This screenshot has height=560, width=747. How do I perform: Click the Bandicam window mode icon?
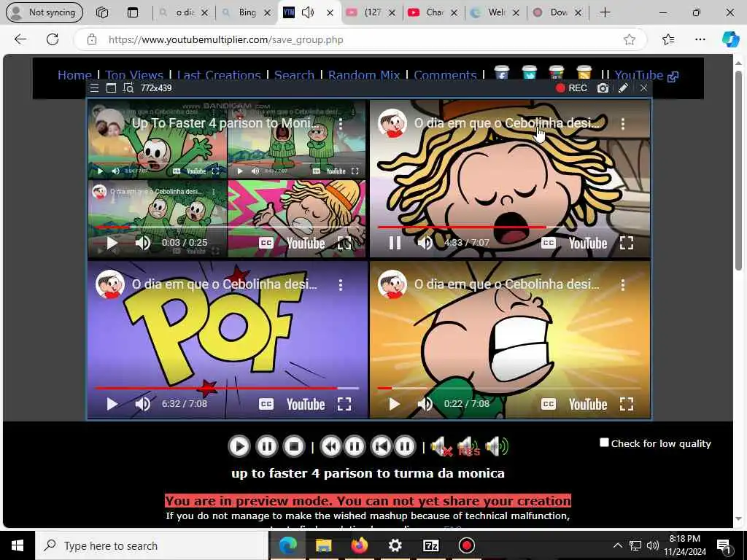(111, 88)
